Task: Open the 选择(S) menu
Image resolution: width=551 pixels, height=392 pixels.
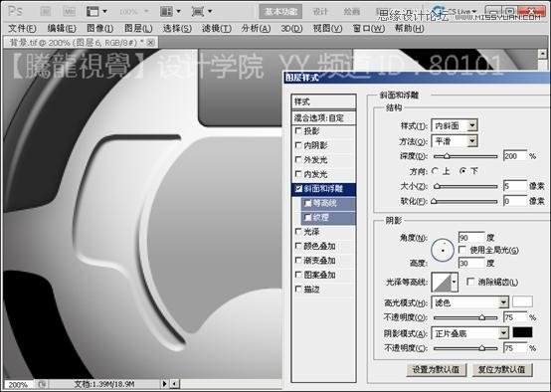Action: [x=177, y=28]
